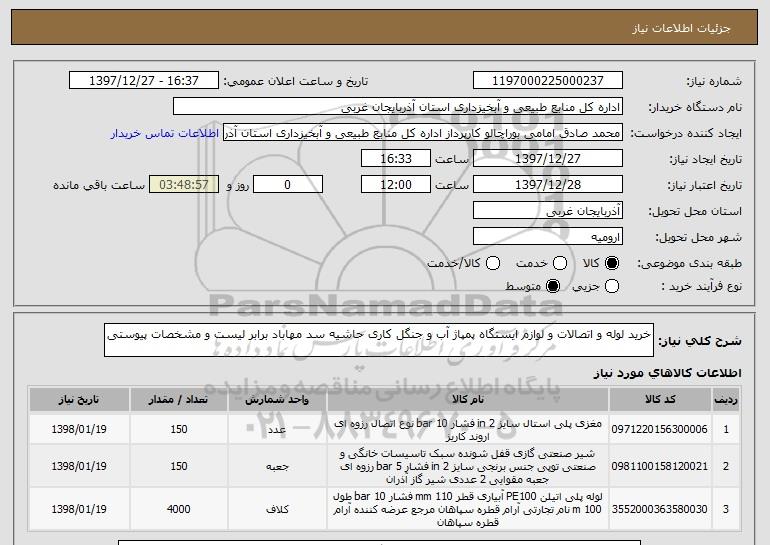Click the unit cell کلاف
The image size is (770, 545).
tap(277, 509)
